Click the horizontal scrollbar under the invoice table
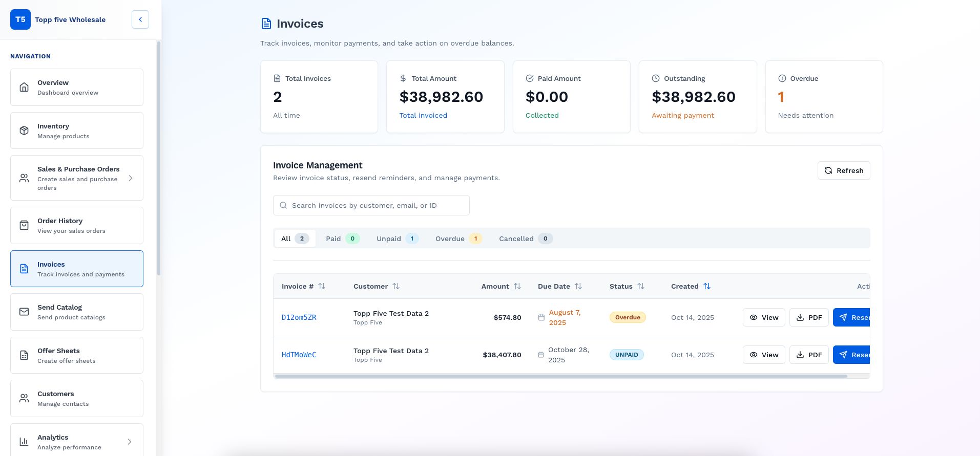 [560, 376]
